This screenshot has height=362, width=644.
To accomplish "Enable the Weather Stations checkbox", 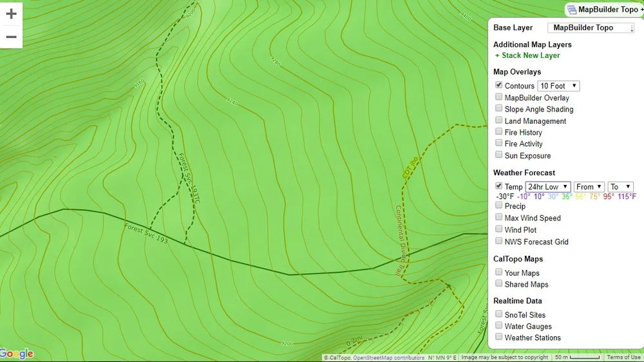I will pos(498,337).
